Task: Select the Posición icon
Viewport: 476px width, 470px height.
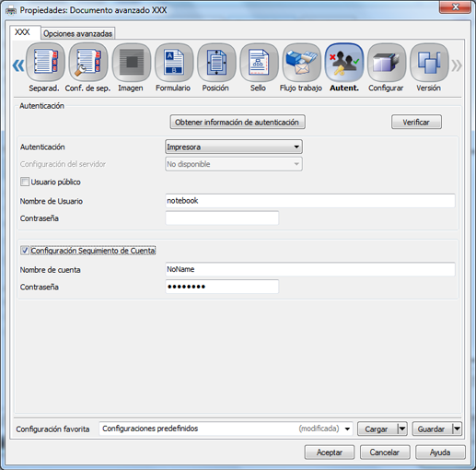Action: [x=216, y=63]
